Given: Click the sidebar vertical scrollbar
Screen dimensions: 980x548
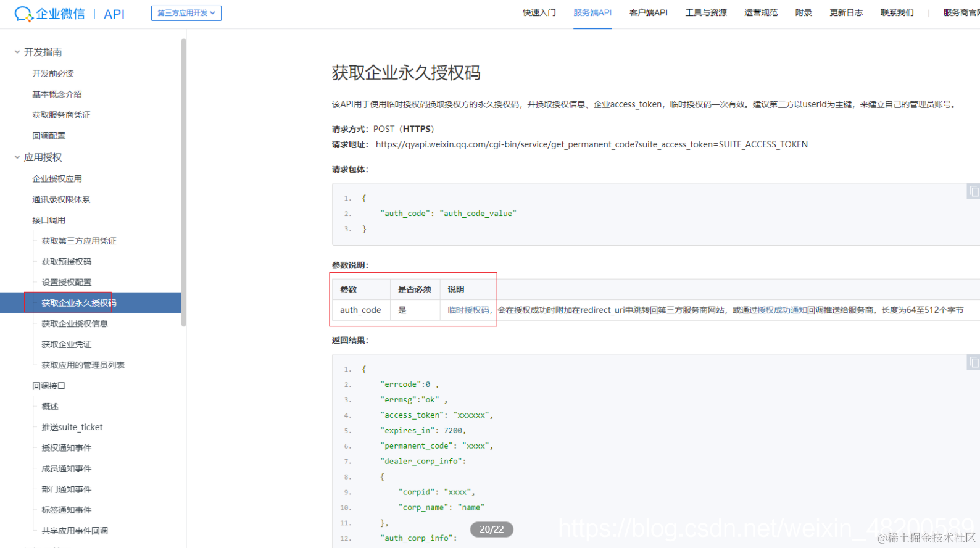Looking at the screenshot, I should [x=183, y=182].
